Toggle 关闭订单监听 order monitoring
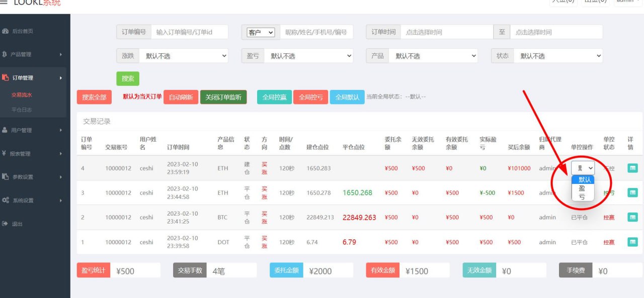The image size is (644, 298). tap(223, 97)
